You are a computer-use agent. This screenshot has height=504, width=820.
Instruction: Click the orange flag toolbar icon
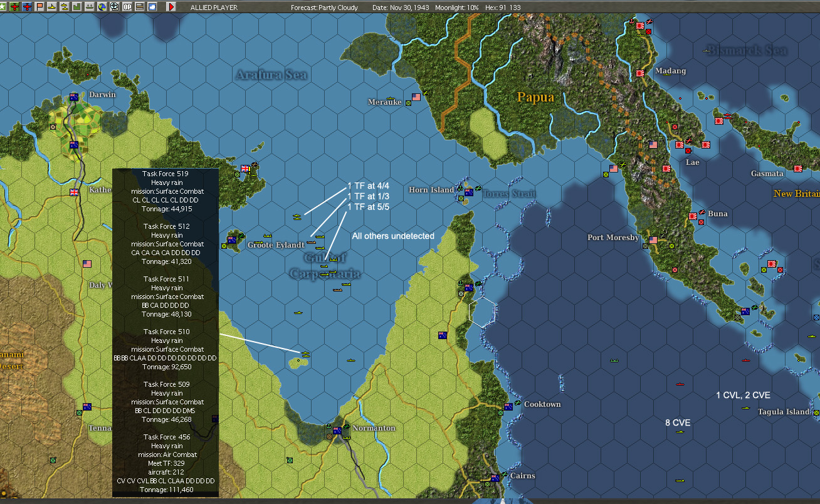(39, 6)
